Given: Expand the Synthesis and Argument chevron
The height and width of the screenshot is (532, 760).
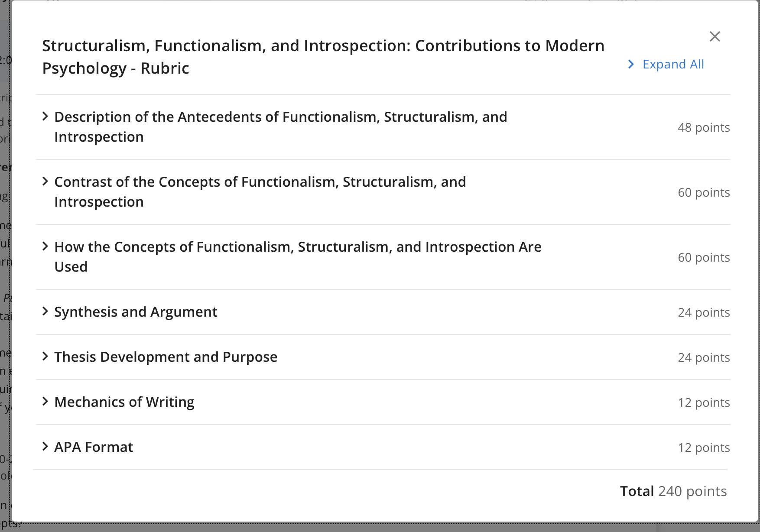Looking at the screenshot, I should pyautogui.click(x=45, y=311).
